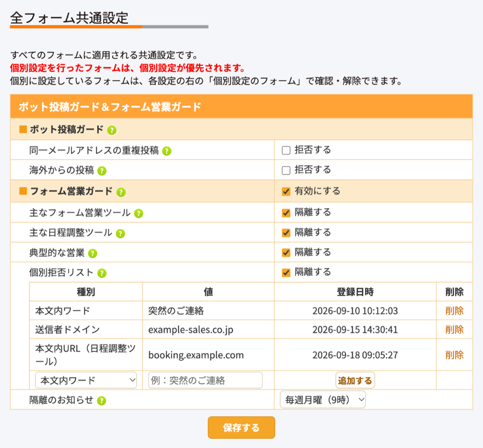This screenshot has width=483, height=448.
Task: Click the 登録日時 column header
Action: 355,292
